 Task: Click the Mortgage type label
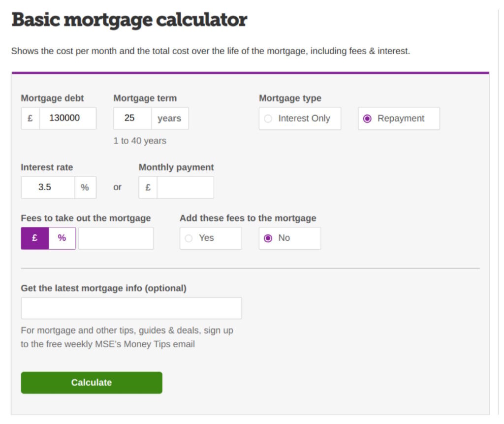click(x=290, y=98)
